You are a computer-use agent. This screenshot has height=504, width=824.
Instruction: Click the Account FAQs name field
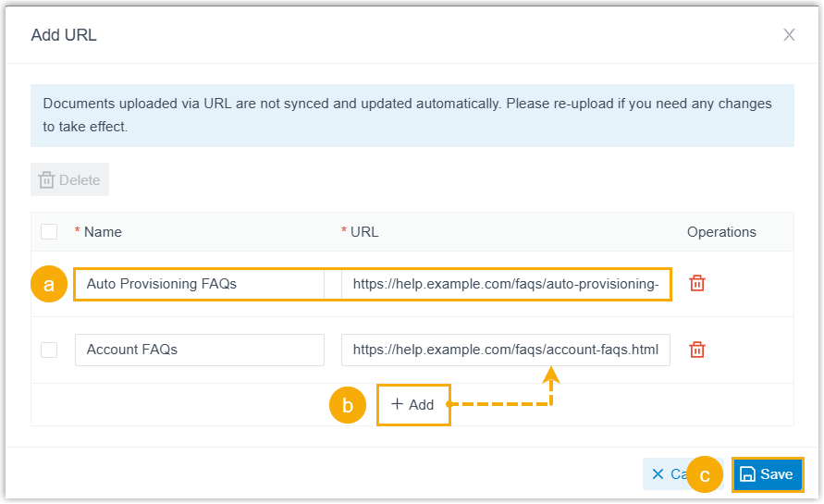point(199,350)
